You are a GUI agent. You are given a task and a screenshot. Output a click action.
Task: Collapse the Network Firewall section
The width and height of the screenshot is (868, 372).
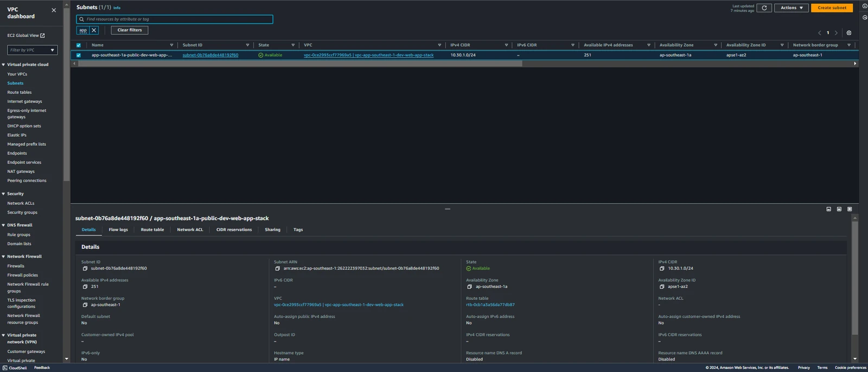pyautogui.click(x=3, y=256)
